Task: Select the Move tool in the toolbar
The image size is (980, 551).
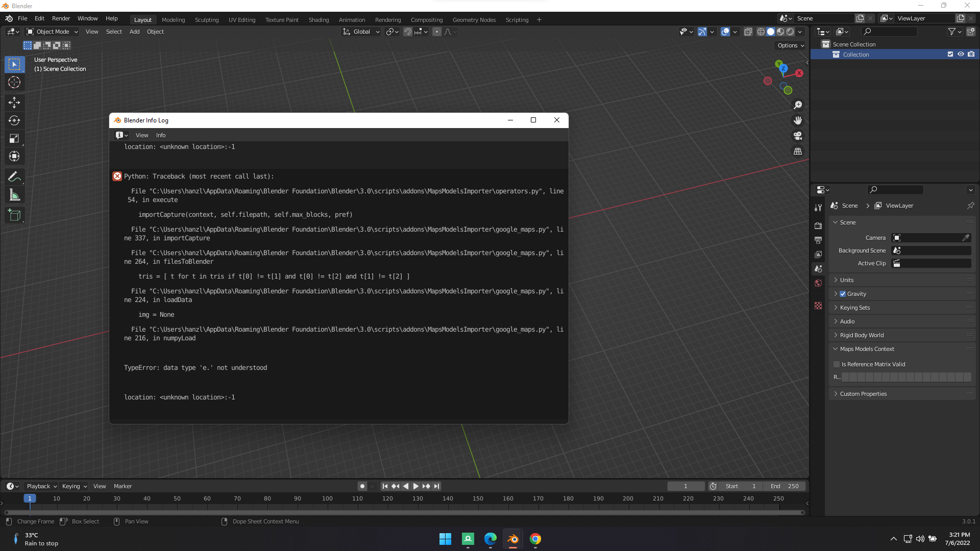Action: click(x=14, y=103)
